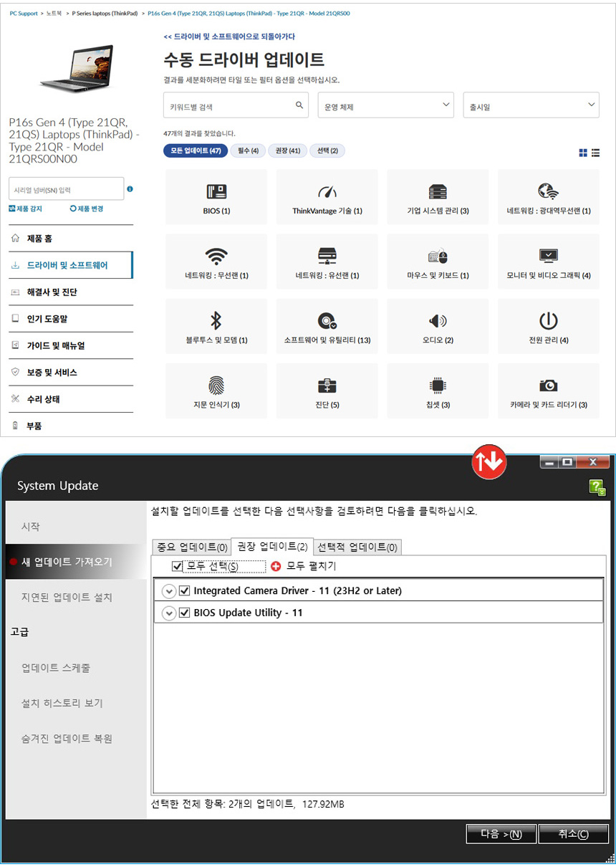Viewport: 616px width, 867px height.
Task: Uncheck BIOS Update Utility checkbox
Action: tap(185, 613)
